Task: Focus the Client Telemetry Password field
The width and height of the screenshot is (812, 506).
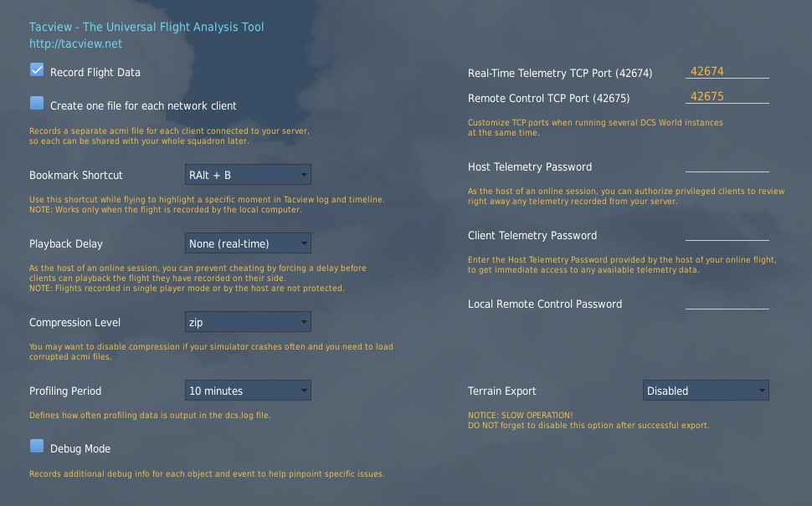Action: coord(727,233)
